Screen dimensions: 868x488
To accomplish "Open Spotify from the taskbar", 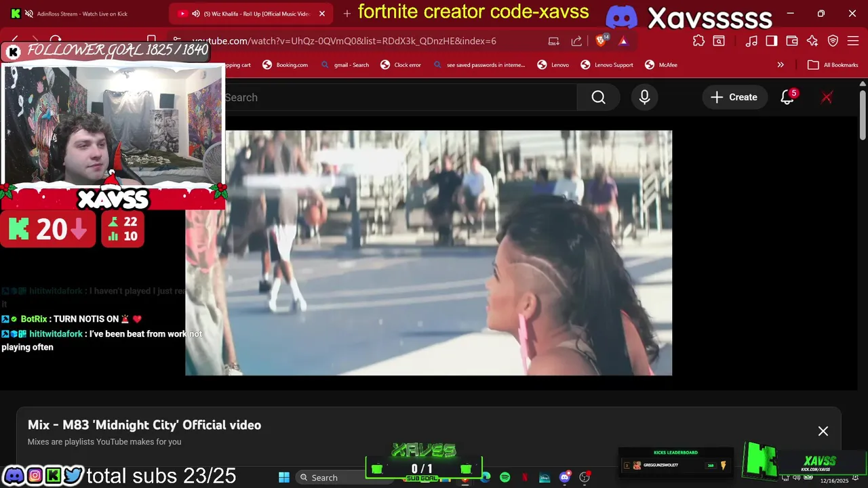I will pos(505,477).
